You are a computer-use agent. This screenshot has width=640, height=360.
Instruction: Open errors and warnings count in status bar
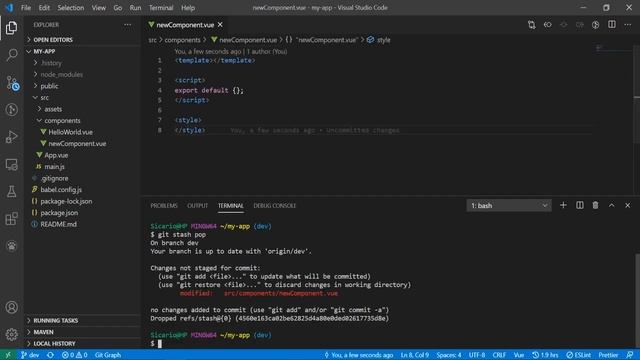point(74,355)
